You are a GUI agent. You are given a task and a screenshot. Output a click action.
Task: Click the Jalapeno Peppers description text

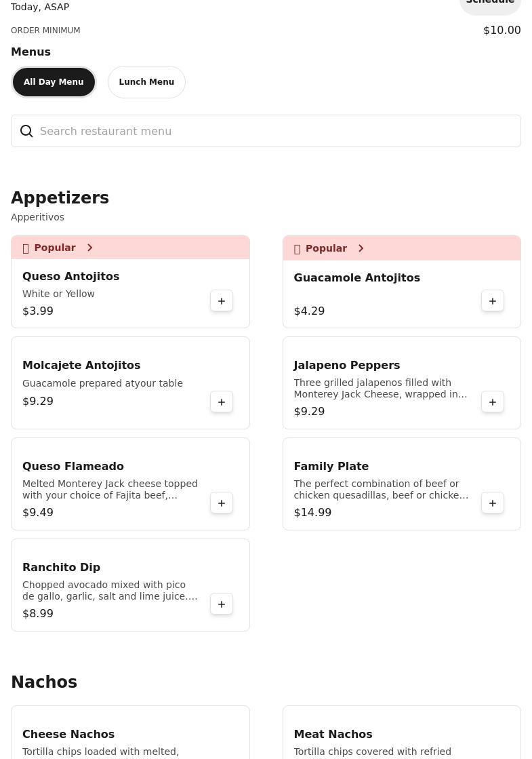coord(380,389)
